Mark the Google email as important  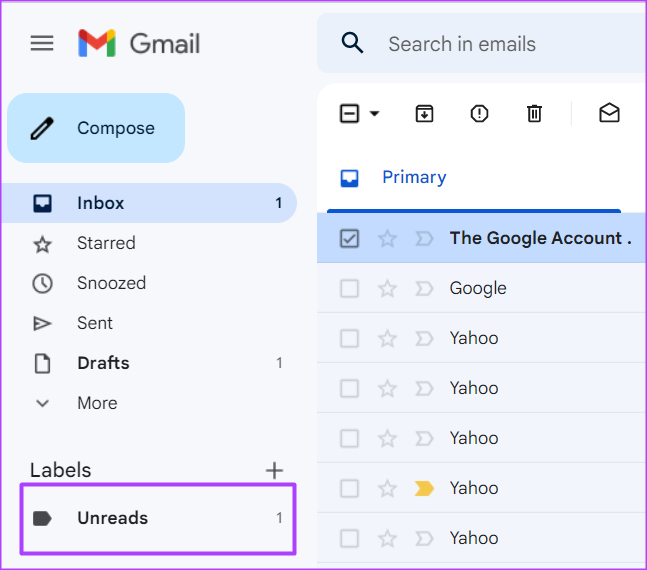click(x=424, y=289)
